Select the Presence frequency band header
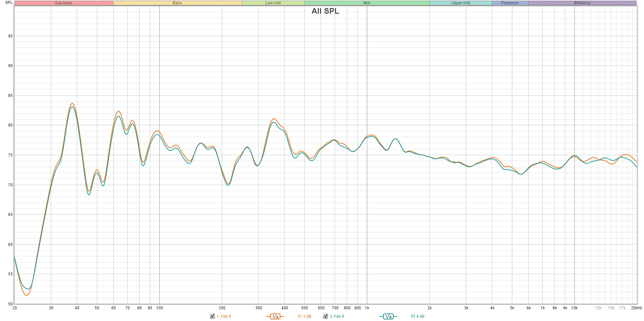 click(x=510, y=3)
